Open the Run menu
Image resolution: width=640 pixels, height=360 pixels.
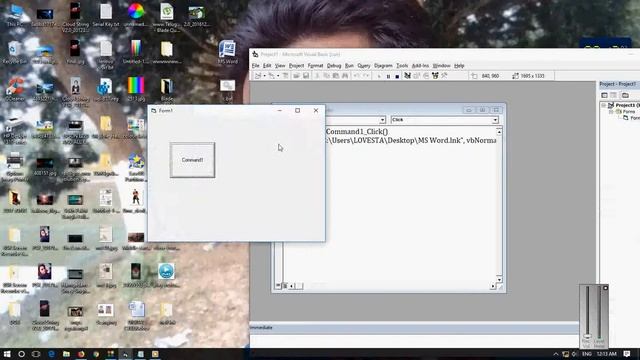349,66
